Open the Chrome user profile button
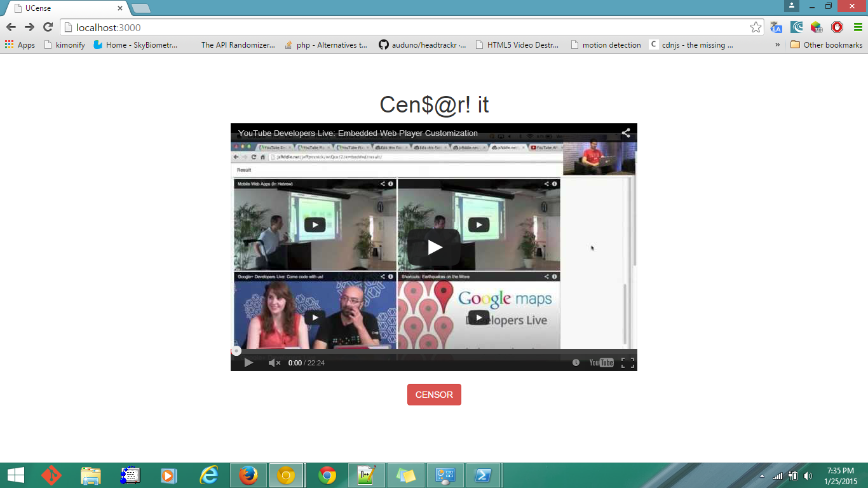This screenshot has height=488, width=868. click(791, 6)
